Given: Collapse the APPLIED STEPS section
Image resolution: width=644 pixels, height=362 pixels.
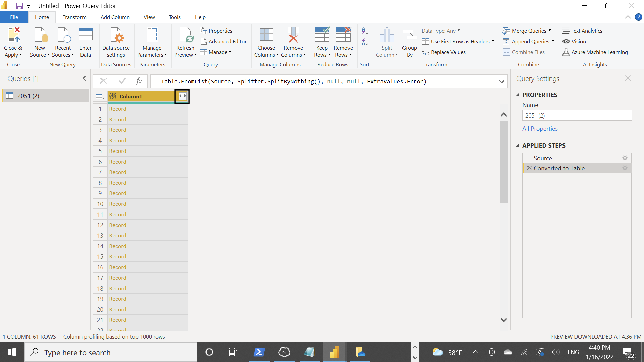Looking at the screenshot, I should pyautogui.click(x=517, y=146).
